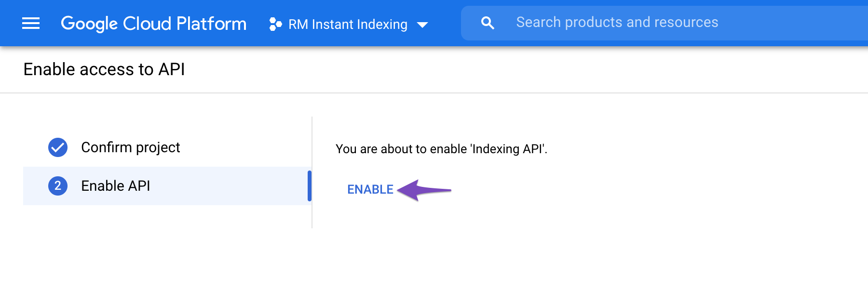Click the ENABLE link for Indexing API

tap(369, 190)
